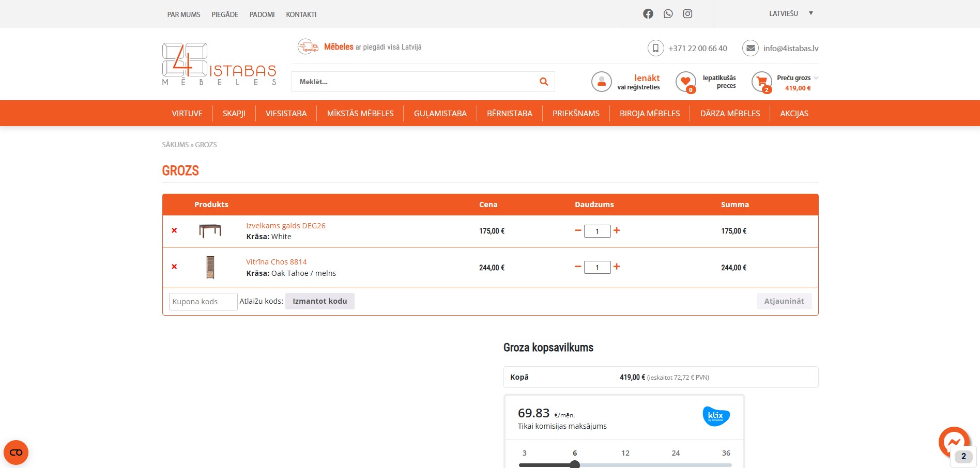Decrease quantity of Vitrīna Chos 8814
This screenshot has width=980, height=468.
578,267
